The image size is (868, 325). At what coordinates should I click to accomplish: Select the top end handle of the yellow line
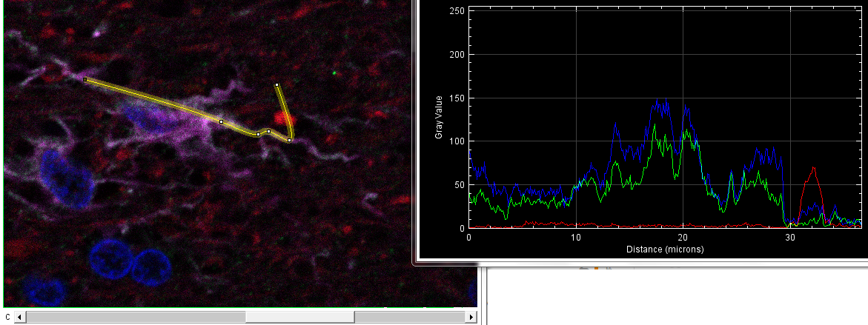(276, 85)
